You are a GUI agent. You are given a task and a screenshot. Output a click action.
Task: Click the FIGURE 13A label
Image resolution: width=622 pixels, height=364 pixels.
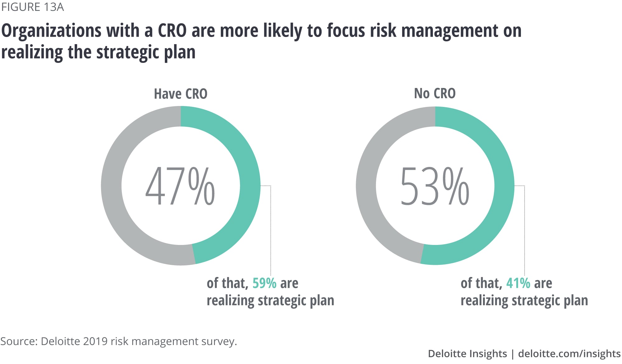click(x=32, y=7)
